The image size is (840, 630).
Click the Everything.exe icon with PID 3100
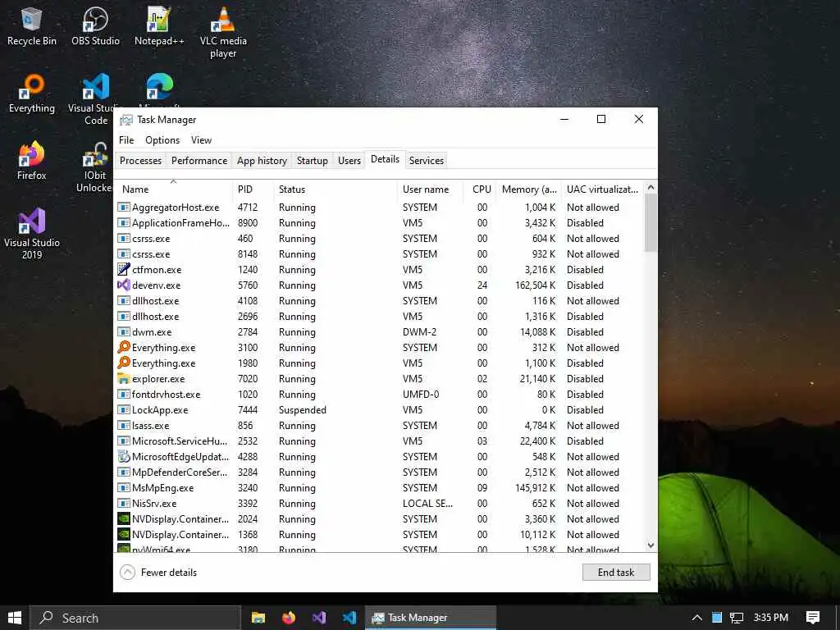tap(124, 347)
